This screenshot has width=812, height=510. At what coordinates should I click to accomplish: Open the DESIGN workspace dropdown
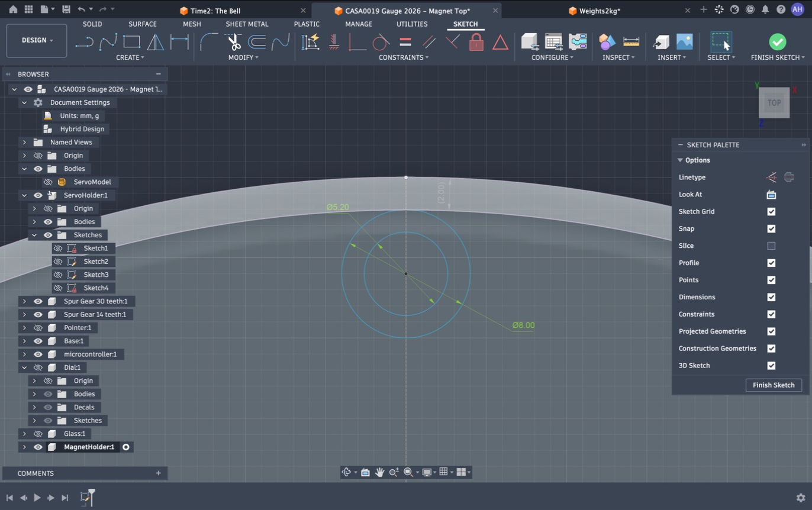point(37,40)
